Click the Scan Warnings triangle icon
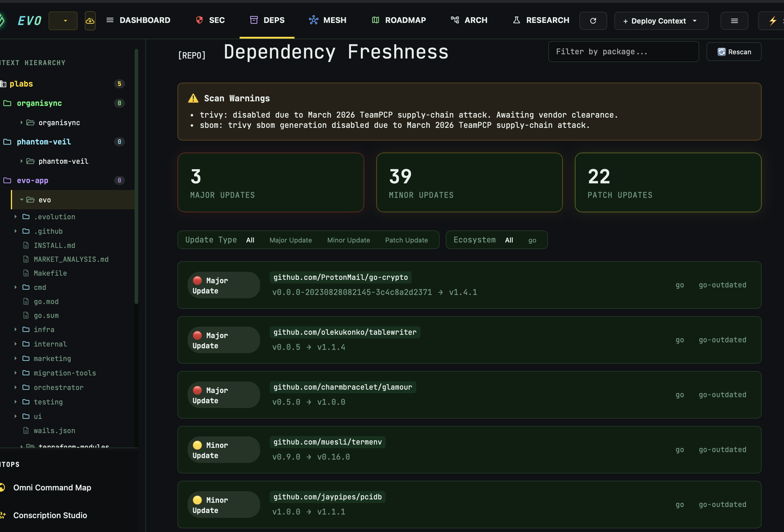Screen dimensions: 784x532 pos(193,98)
